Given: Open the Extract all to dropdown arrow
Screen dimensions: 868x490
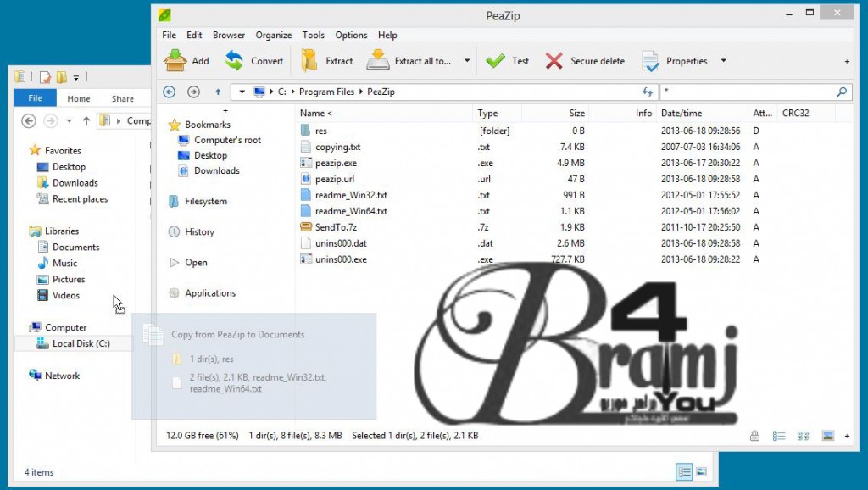Looking at the screenshot, I should (x=467, y=61).
